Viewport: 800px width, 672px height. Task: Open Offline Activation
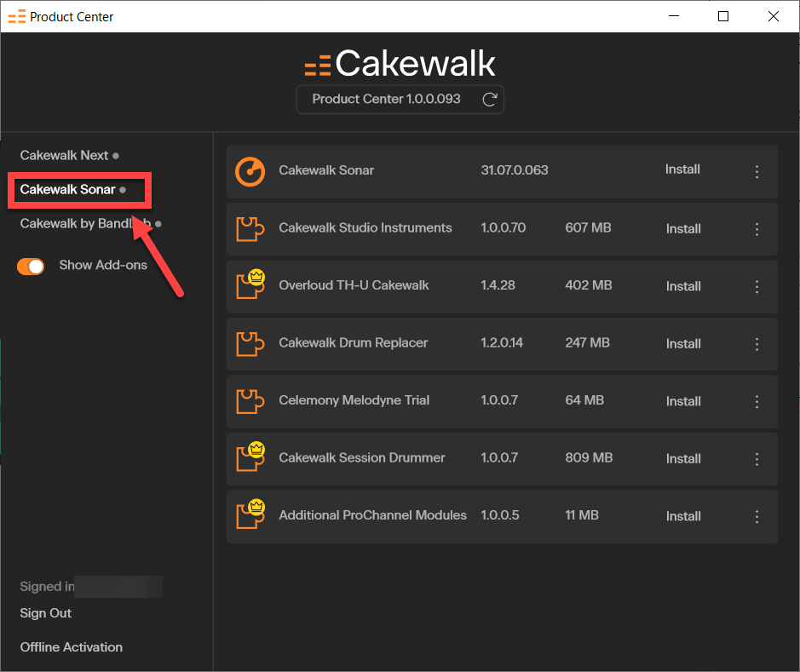pyautogui.click(x=71, y=647)
